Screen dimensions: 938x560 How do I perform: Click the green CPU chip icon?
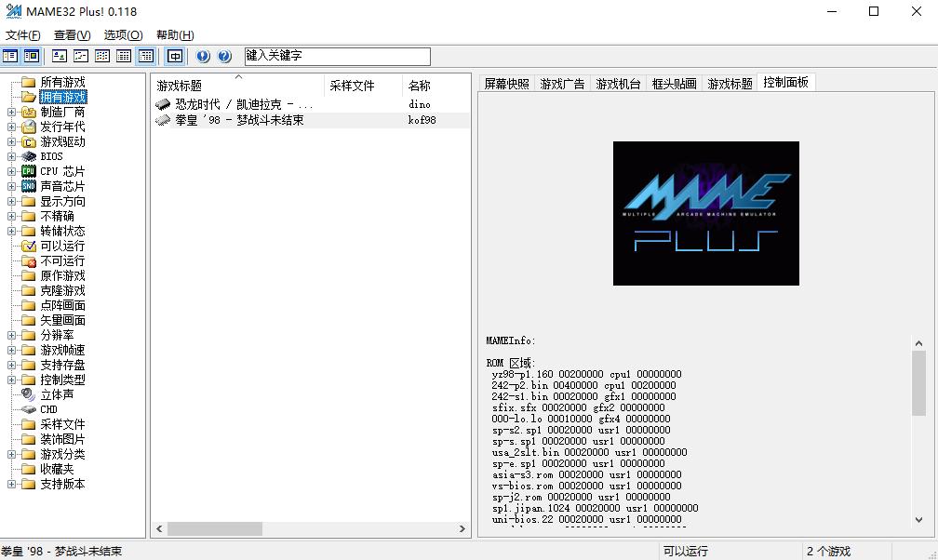(x=29, y=171)
